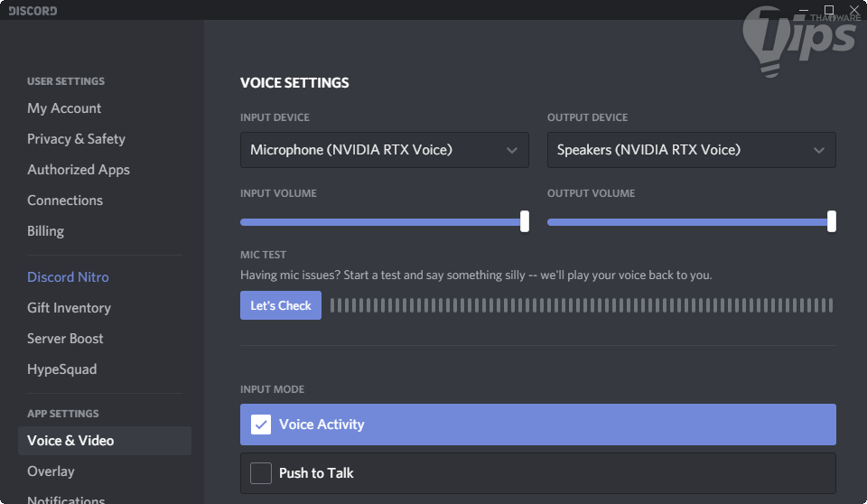This screenshot has height=504, width=867.
Task: Click the output volume slider handle
Action: point(832,221)
